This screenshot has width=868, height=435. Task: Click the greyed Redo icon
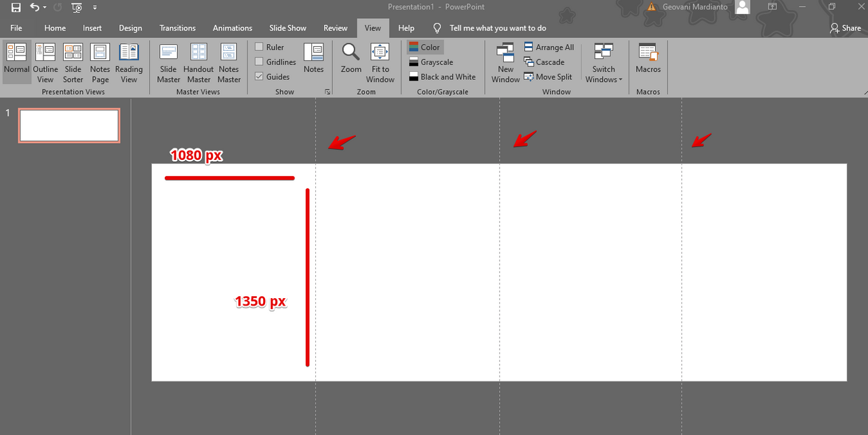click(58, 7)
